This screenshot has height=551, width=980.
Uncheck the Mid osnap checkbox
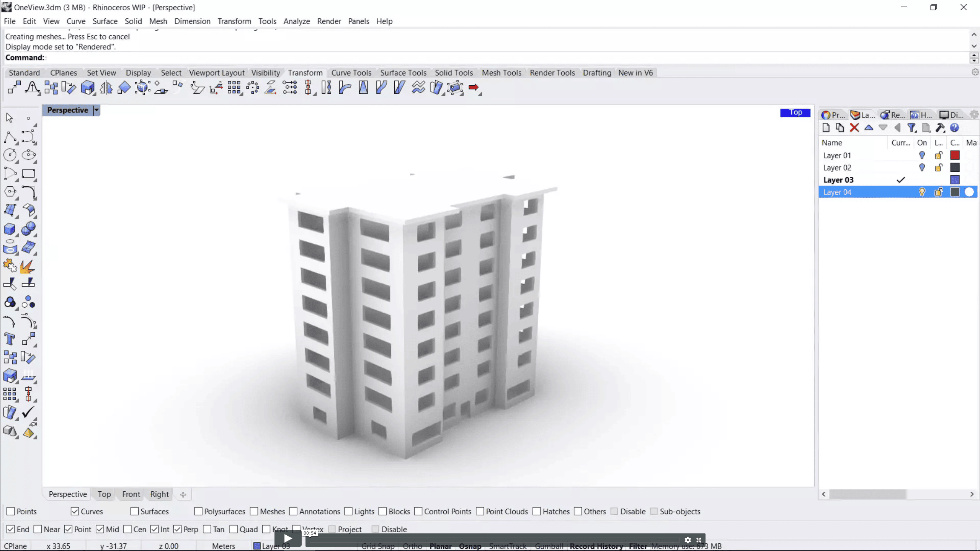[x=100, y=529]
